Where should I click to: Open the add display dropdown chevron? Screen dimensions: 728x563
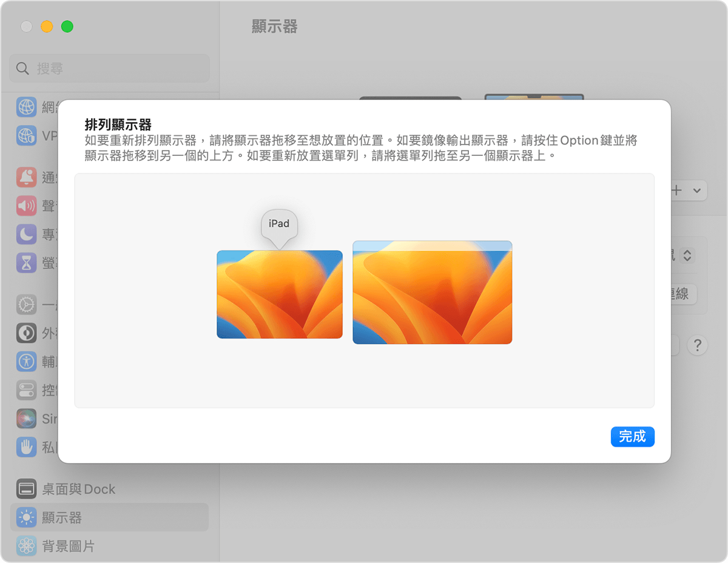(x=696, y=190)
